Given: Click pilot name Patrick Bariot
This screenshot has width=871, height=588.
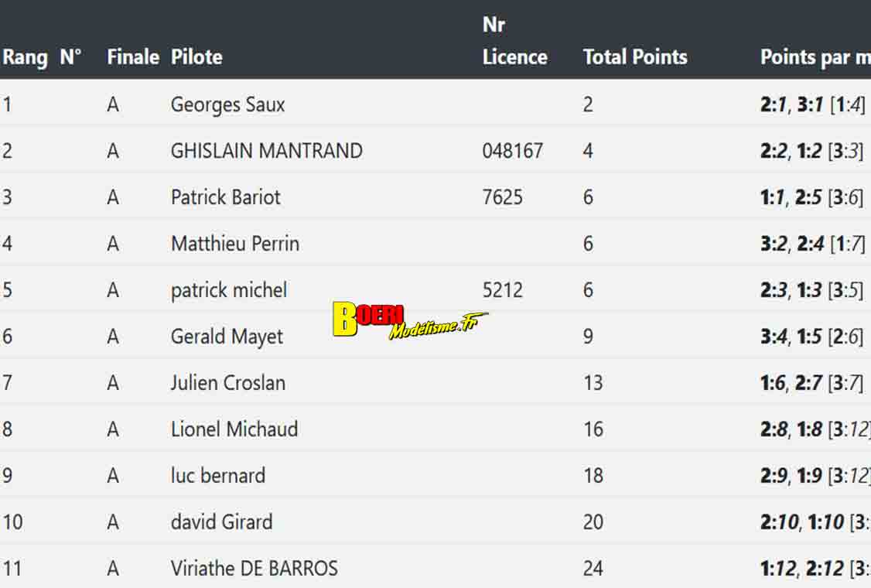Looking at the screenshot, I should click(226, 197).
